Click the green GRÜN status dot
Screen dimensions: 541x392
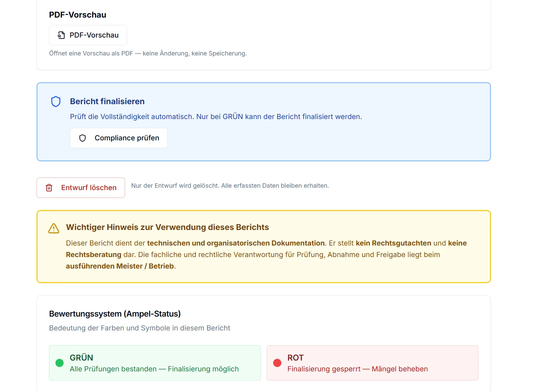pos(60,363)
